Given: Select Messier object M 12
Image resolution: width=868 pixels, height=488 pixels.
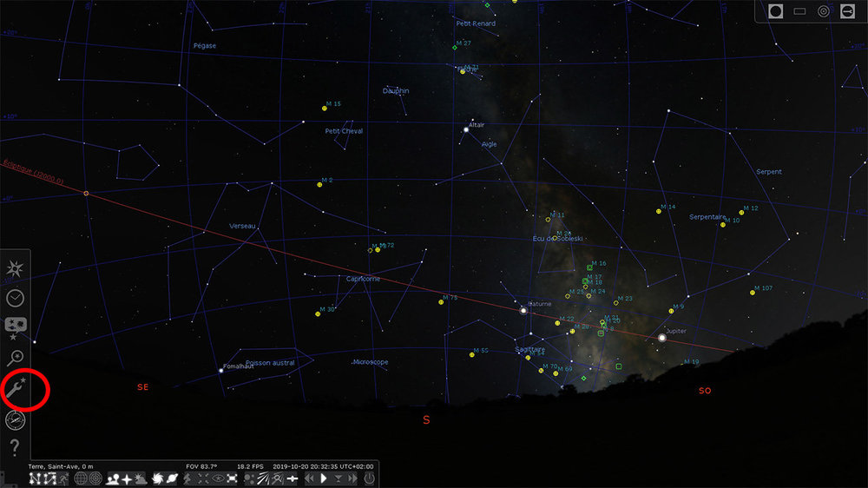Looking at the screenshot, I should coord(741,213).
